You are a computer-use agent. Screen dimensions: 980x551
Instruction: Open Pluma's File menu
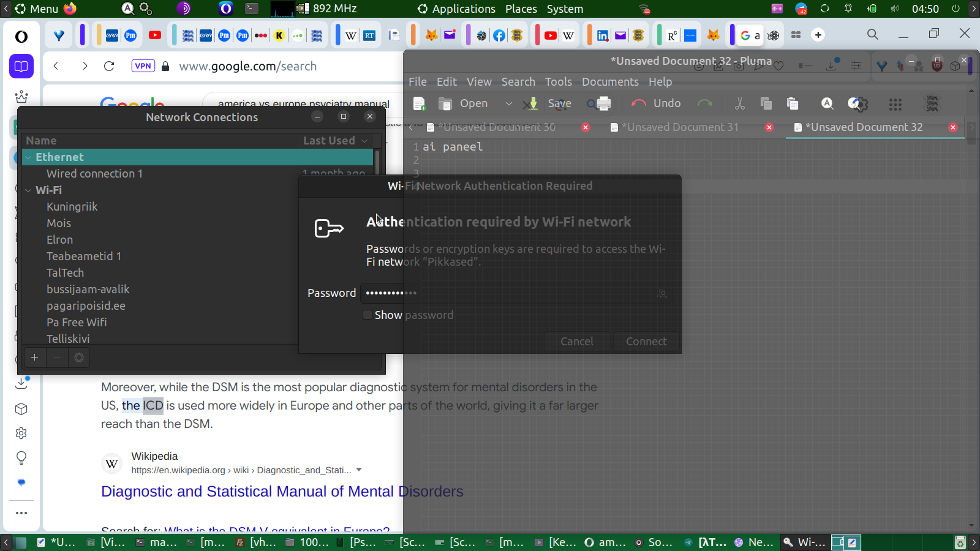pos(418,82)
